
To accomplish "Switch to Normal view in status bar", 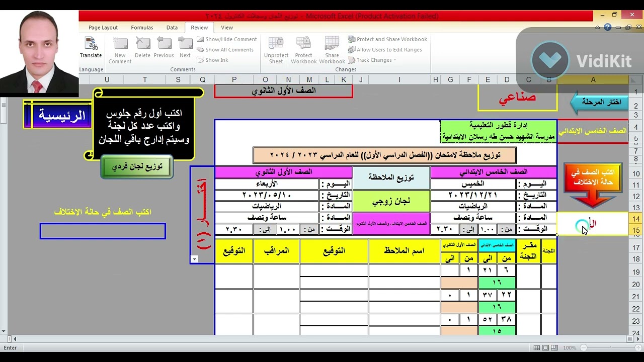I will click(537, 348).
